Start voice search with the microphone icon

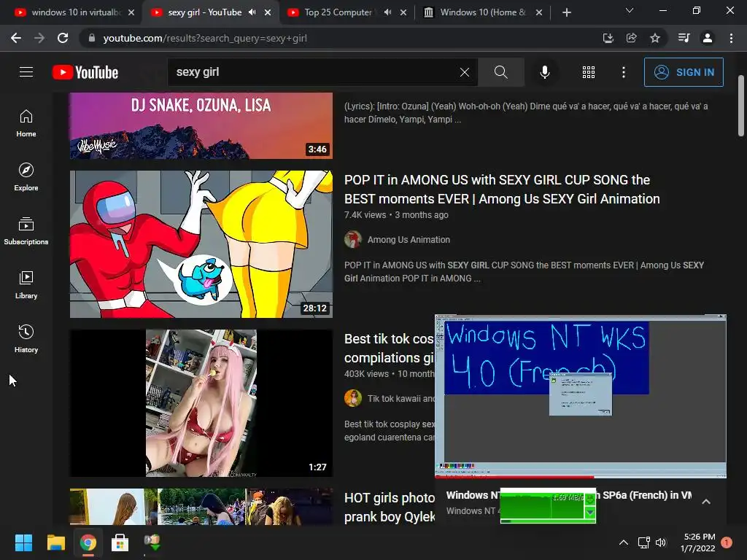coord(544,72)
